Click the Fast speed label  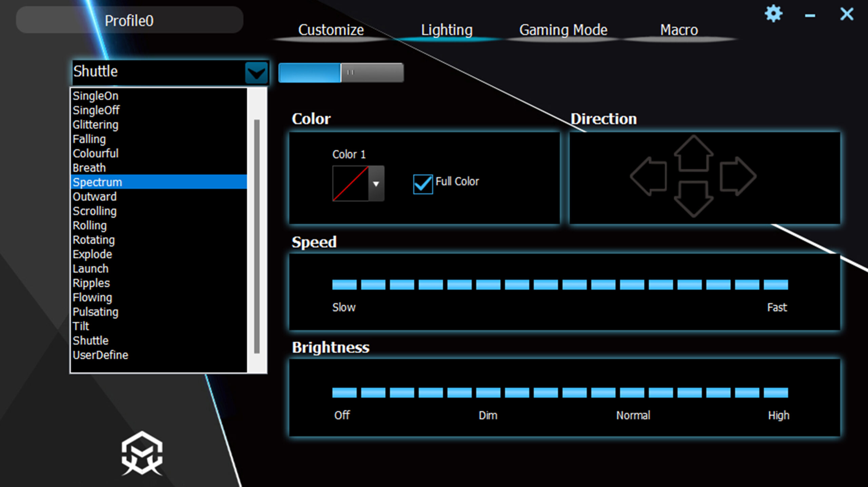pos(777,307)
